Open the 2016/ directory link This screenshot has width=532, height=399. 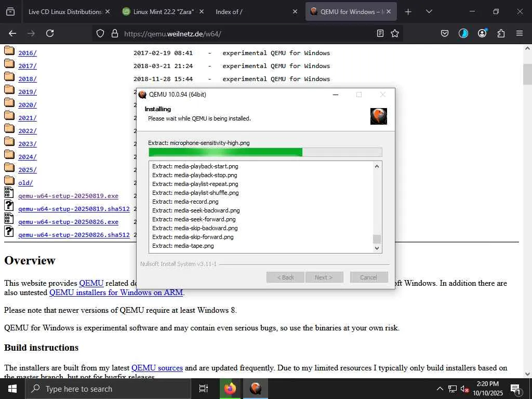coord(28,53)
